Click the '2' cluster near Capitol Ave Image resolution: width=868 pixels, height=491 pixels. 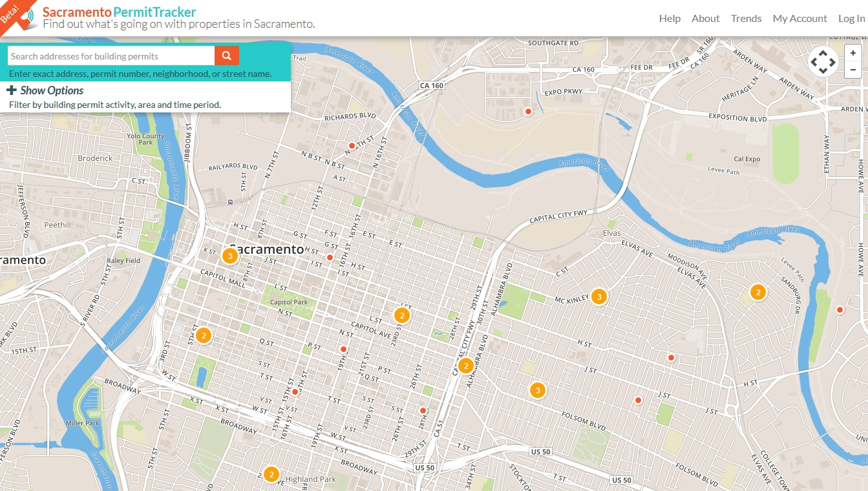(x=402, y=315)
